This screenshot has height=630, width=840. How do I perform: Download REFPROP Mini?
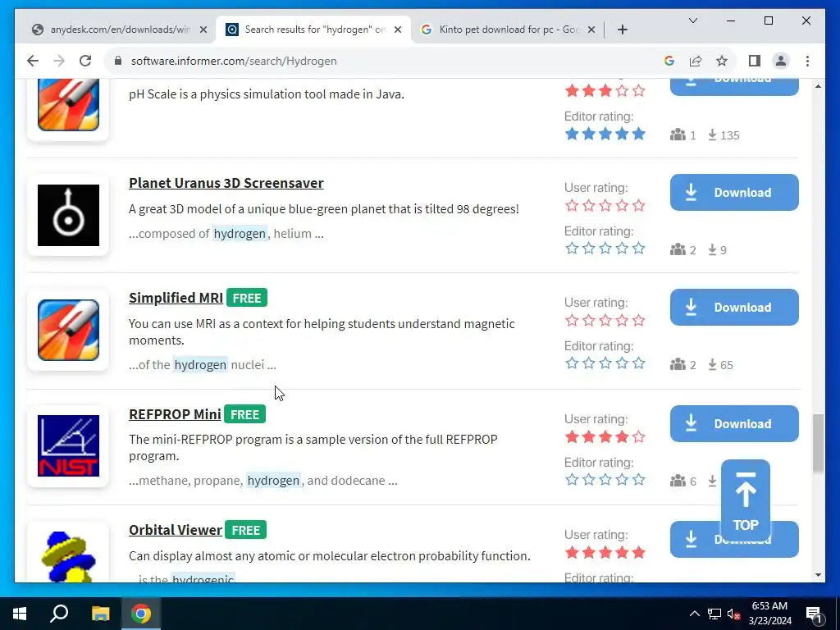click(734, 424)
